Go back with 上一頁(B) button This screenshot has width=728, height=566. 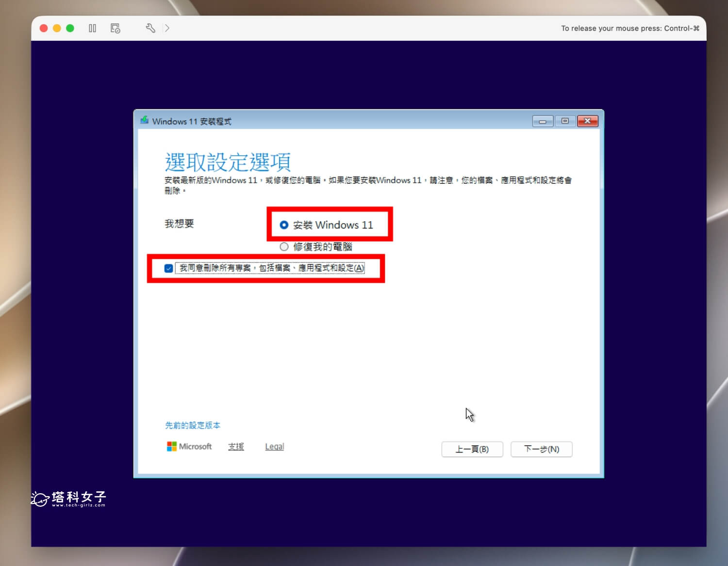pos(472,449)
